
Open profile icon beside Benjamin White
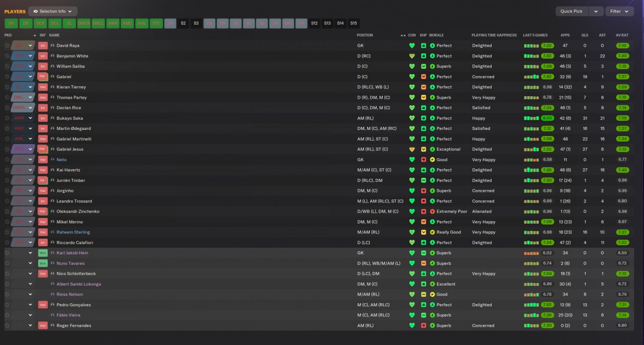[x=52, y=56]
